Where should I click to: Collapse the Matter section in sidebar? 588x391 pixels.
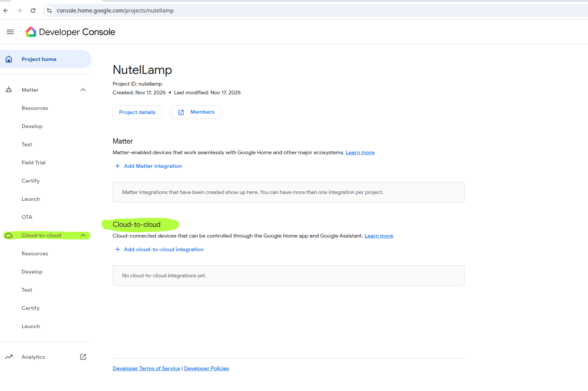tap(83, 90)
